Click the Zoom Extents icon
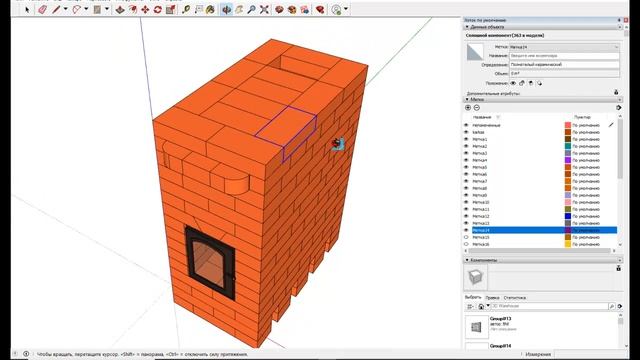The width and height of the screenshot is (640, 360). pos(264,9)
